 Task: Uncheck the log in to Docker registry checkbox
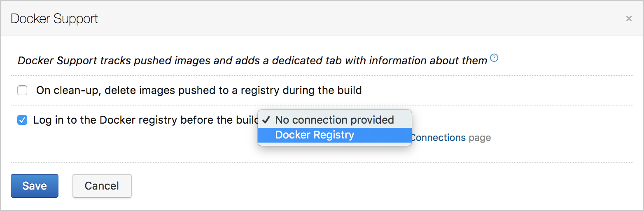[x=22, y=120]
